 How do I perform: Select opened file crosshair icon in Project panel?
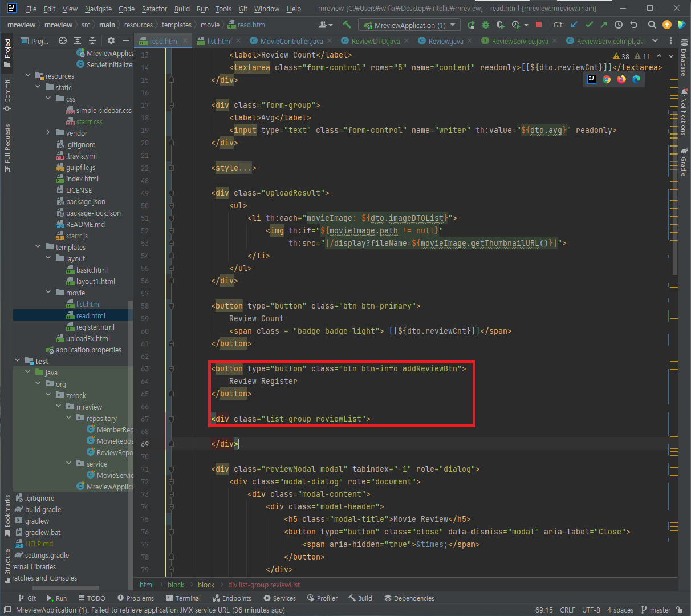[63, 40]
